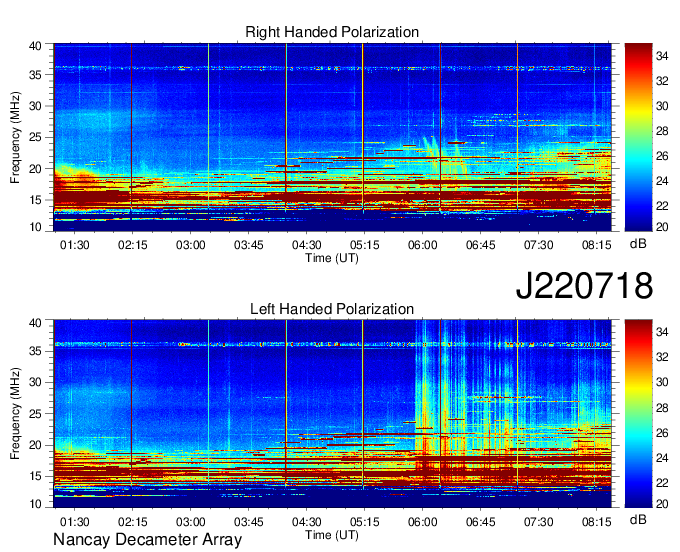680x552 pixels.
Task: Click the 06:45 time tick under the Right Handed plot
Action: click(481, 245)
